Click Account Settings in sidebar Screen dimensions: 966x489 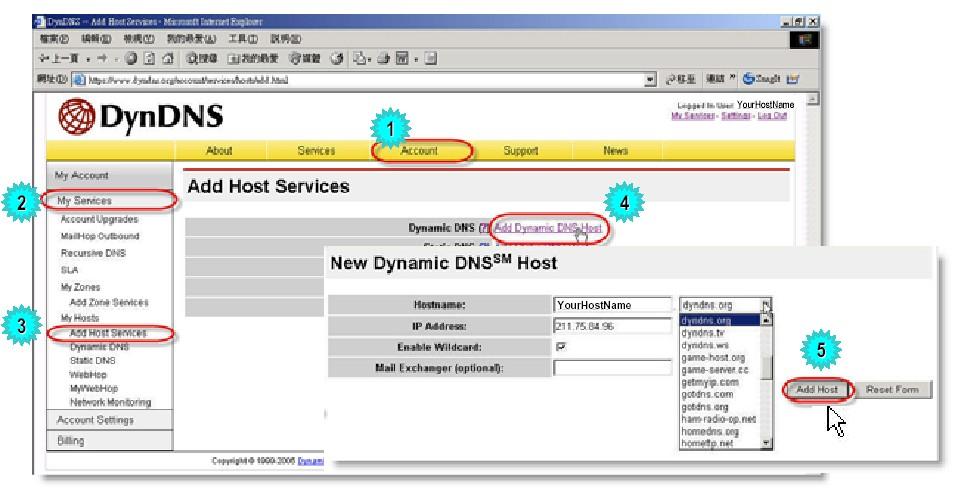tap(95, 420)
